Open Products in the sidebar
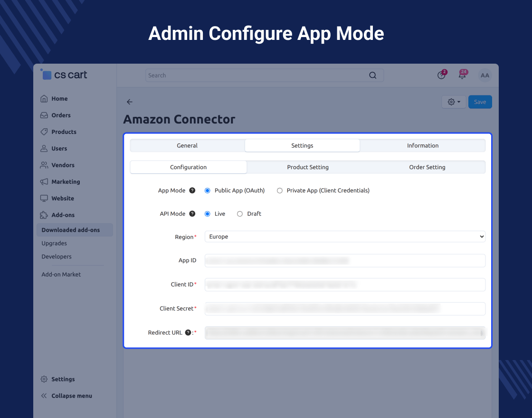This screenshot has height=418, width=532. (x=64, y=132)
